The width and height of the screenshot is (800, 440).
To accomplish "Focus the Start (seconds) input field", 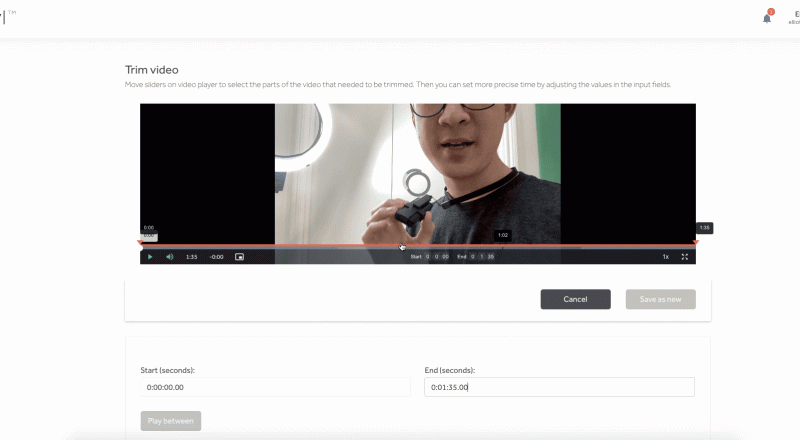I will pos(275,387).
